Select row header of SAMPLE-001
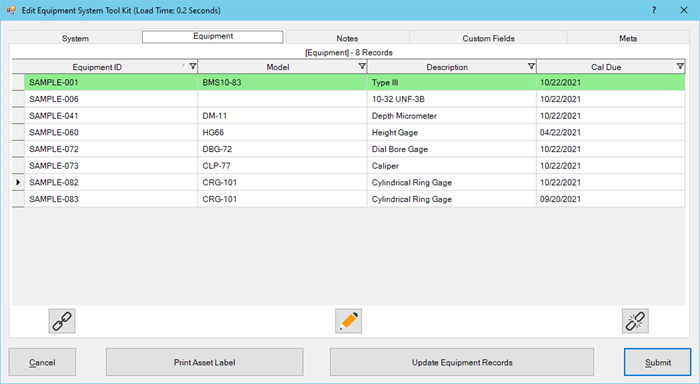The height and width of the screenshot is (384, 700). click(18, 83)
